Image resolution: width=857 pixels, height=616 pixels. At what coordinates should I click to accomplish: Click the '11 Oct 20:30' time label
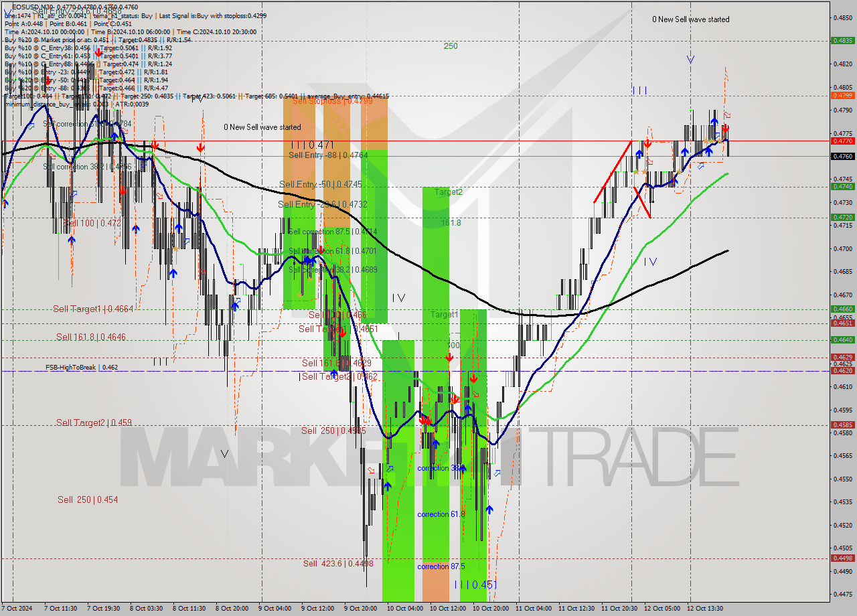coord(619,609)
